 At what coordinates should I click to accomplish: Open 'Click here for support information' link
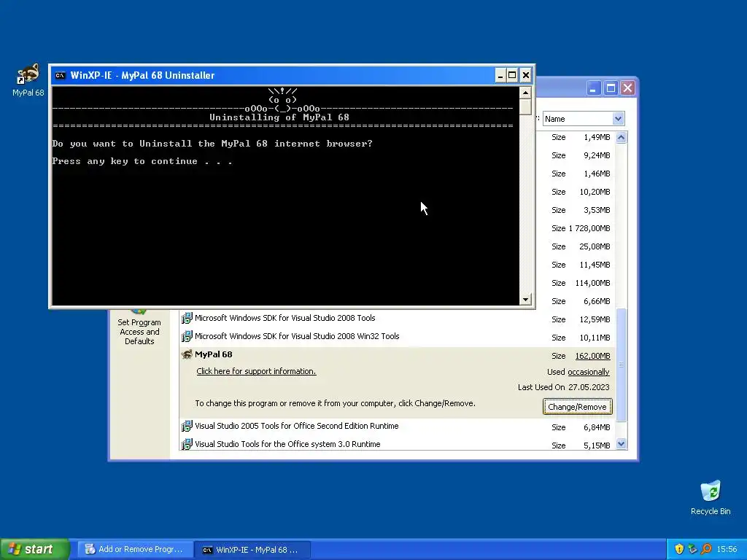tap(256, 371)
